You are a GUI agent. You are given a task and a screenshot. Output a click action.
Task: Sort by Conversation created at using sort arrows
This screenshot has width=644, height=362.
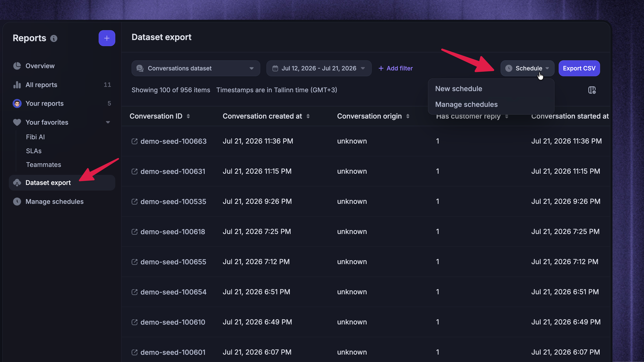(308, 116)
